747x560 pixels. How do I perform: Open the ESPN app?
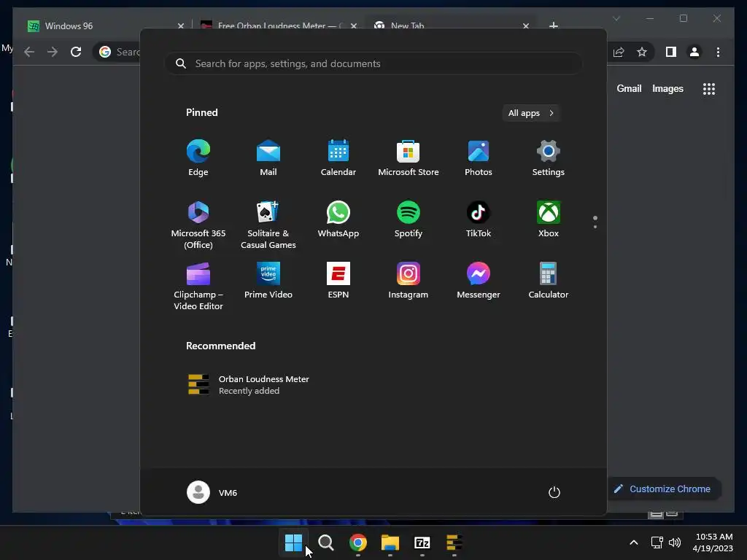click(338, 281)
